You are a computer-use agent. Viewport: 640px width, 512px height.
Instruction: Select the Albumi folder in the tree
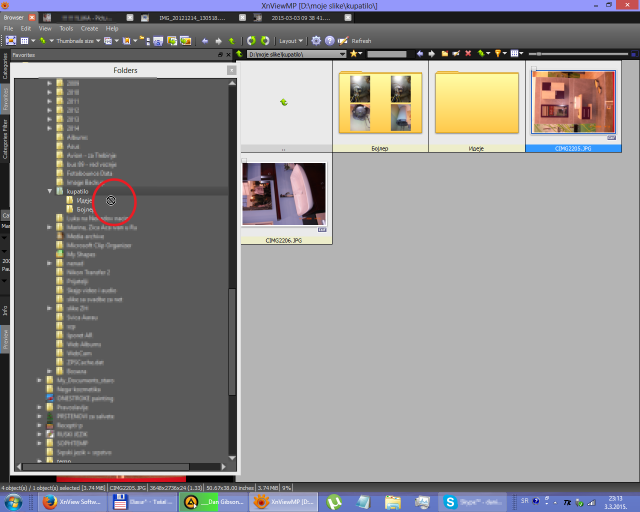coord(77,137)
